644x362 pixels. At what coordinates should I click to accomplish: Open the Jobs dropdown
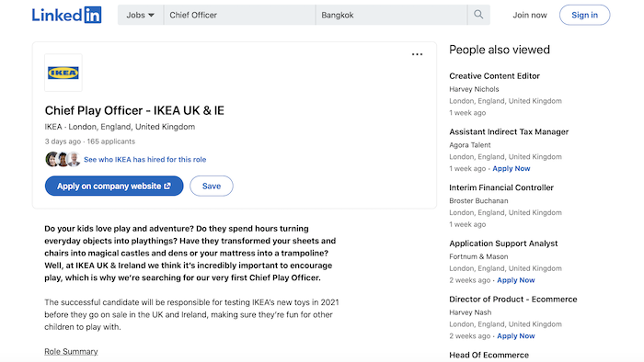point(140,16)
